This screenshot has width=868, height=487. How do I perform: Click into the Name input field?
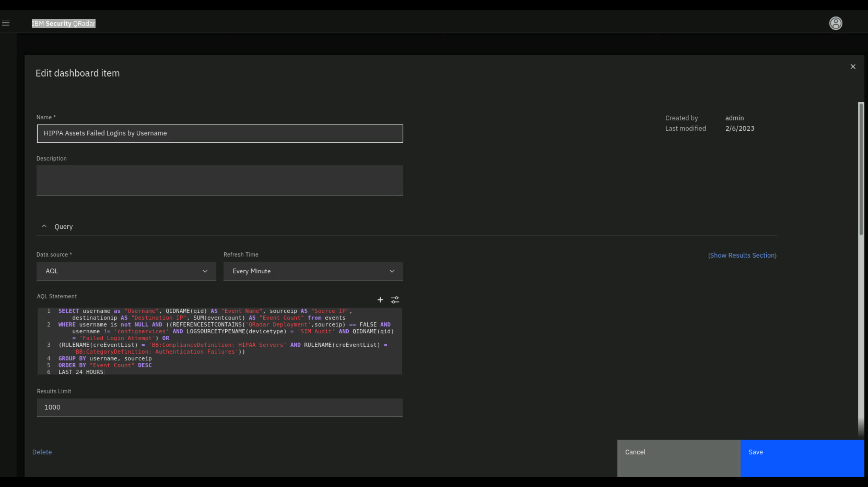tap(220, 133)
